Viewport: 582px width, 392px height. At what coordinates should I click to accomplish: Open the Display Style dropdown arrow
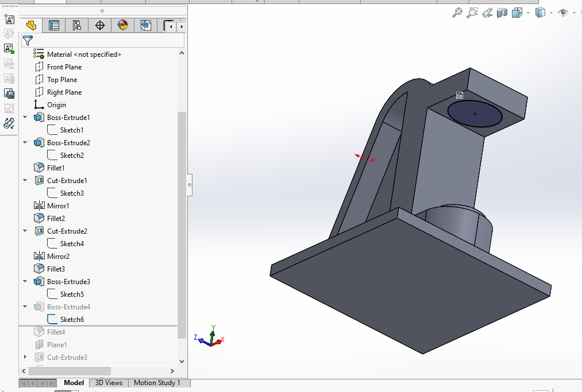pos(551,13)
